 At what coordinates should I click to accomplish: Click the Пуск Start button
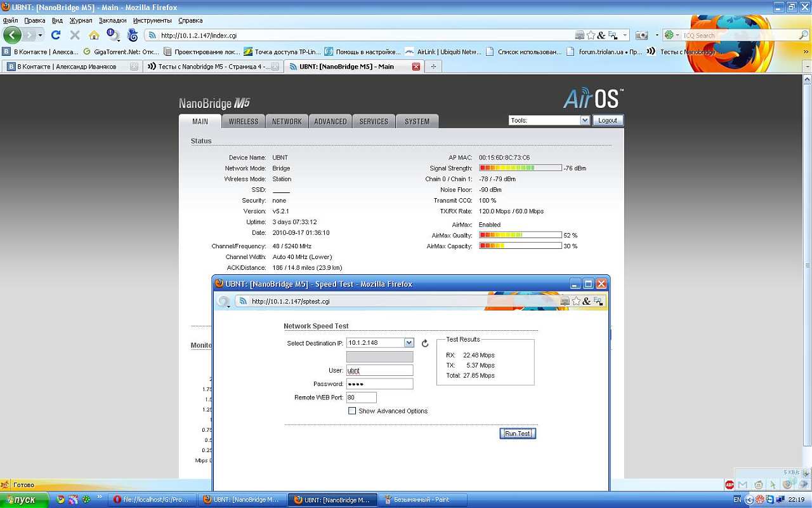(x=24, y=500)
